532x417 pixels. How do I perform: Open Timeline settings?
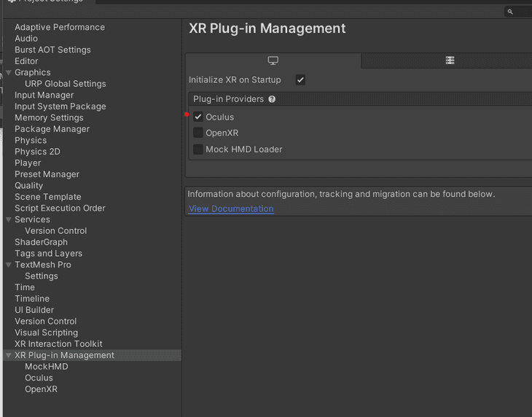32,299
